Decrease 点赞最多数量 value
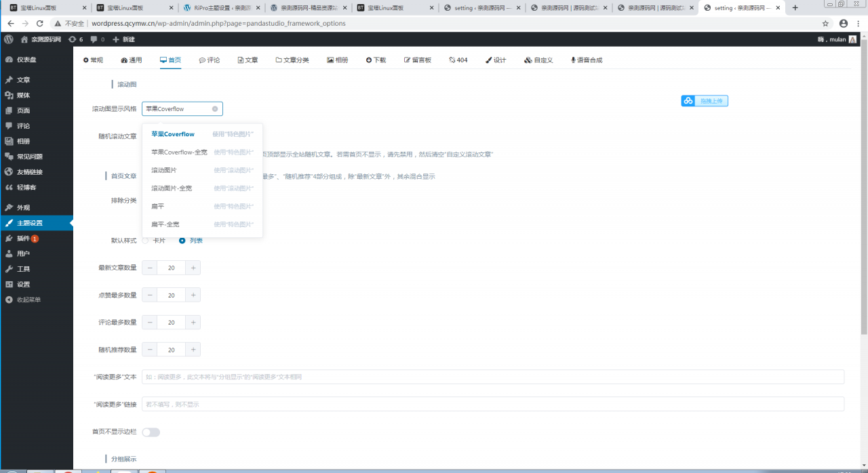The height and width of the screenshot is (473, 868). tap(150, 295)
